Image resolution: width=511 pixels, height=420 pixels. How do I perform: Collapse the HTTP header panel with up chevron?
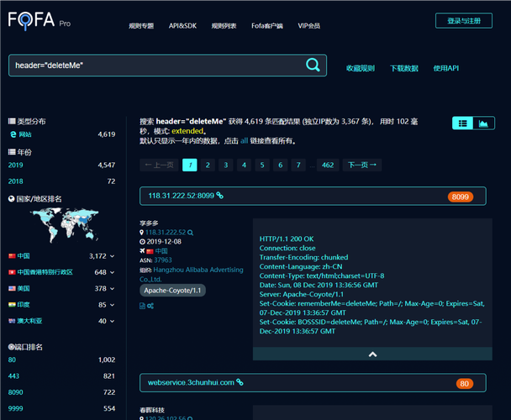(372, 354)
